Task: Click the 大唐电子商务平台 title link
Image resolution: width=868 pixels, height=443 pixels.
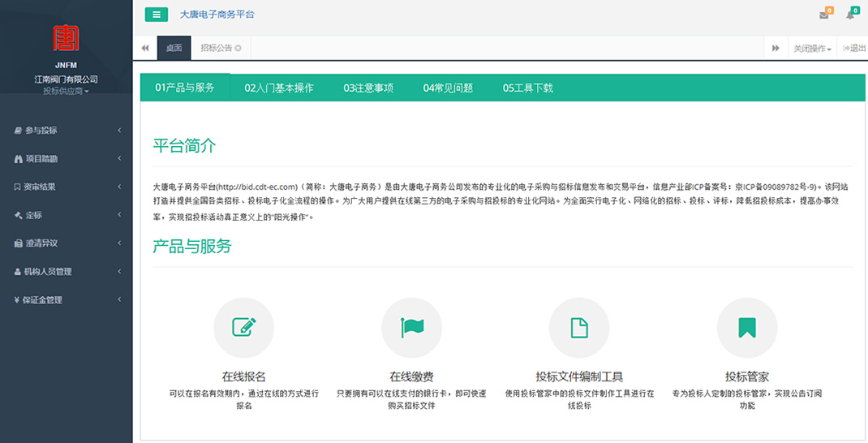Action: [x=217, y=15]
